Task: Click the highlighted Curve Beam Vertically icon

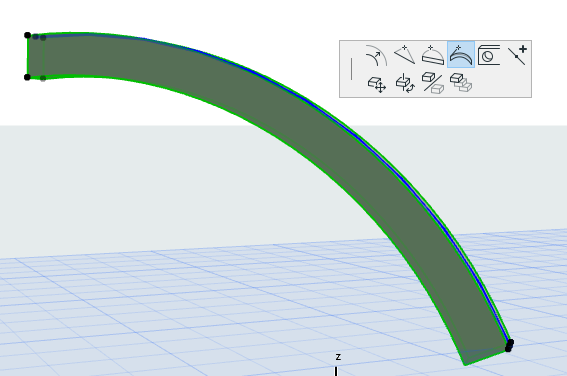Action: tap(461, 55)
